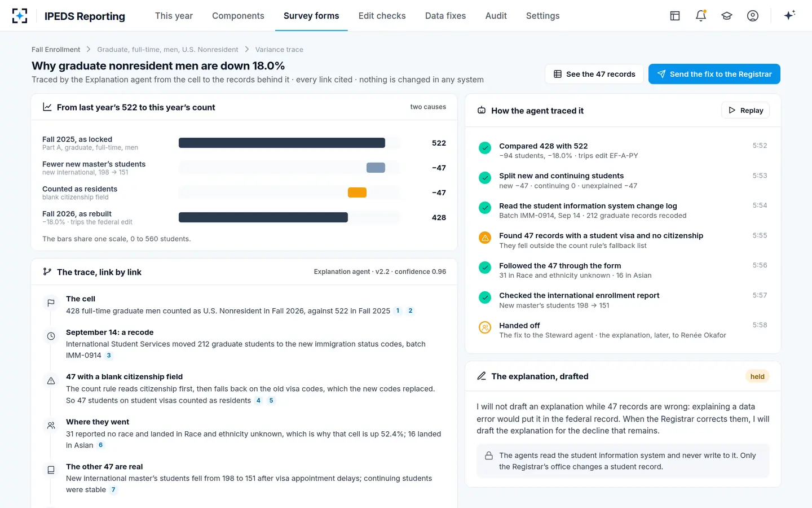Send the fix to the Registrar
The height and width of the screenshot is (508, 812).
click(714, 74)
